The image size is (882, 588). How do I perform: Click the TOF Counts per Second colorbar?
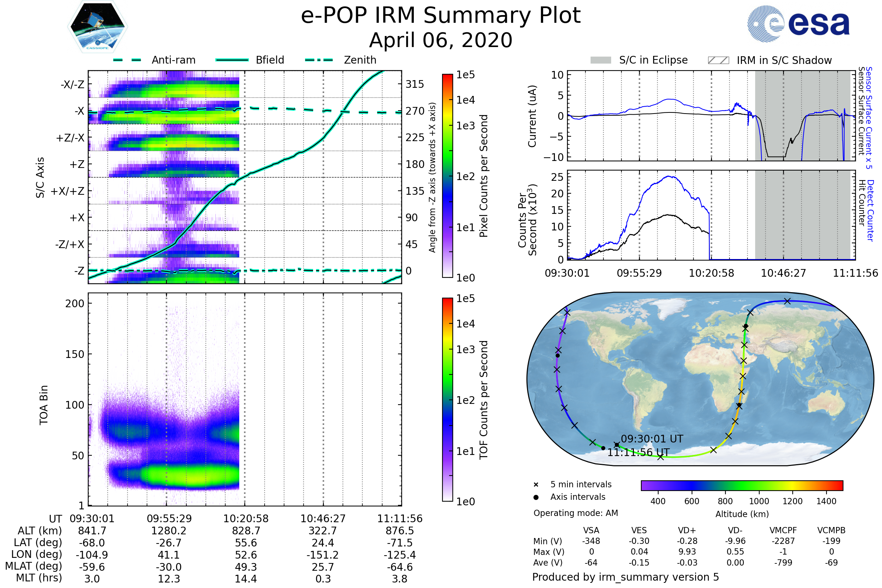tap(447, 400)
